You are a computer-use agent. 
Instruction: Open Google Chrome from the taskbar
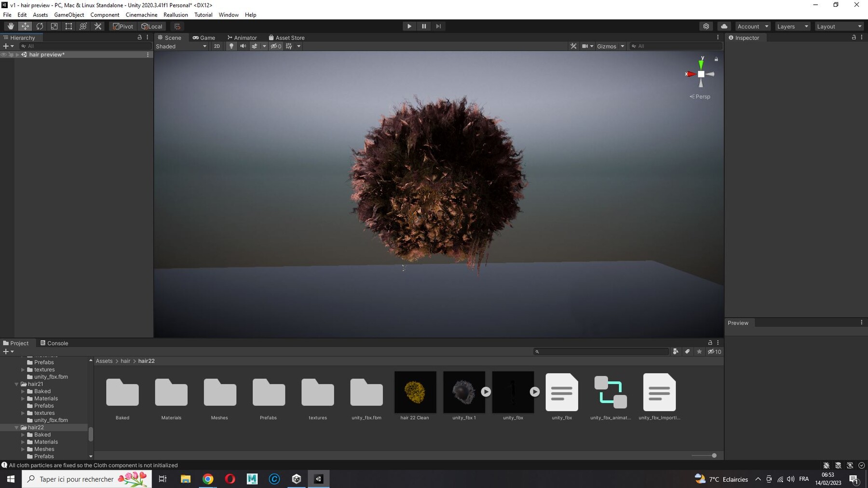pos(208,479)
